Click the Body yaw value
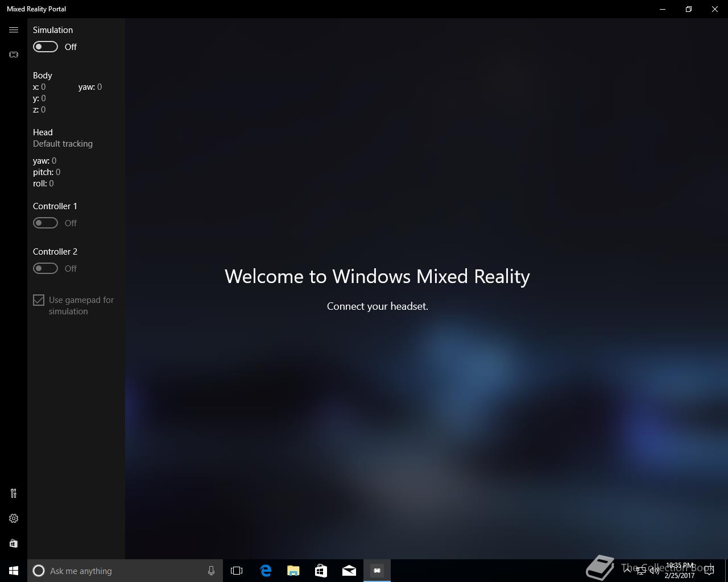 100,87
